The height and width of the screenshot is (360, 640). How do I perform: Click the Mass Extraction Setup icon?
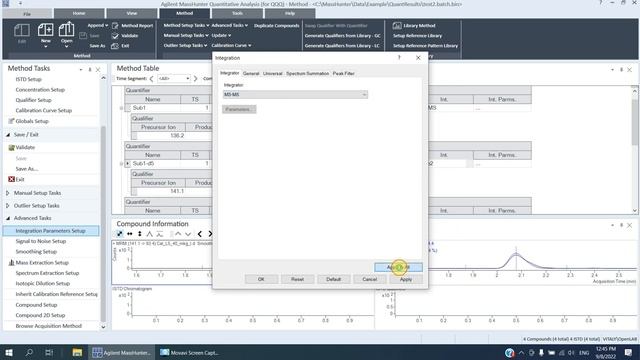tap(11, 262)
